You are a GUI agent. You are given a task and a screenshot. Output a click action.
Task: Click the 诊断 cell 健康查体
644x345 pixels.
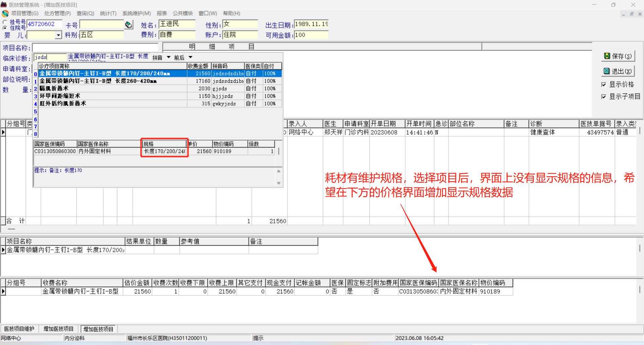pos(554,132)
